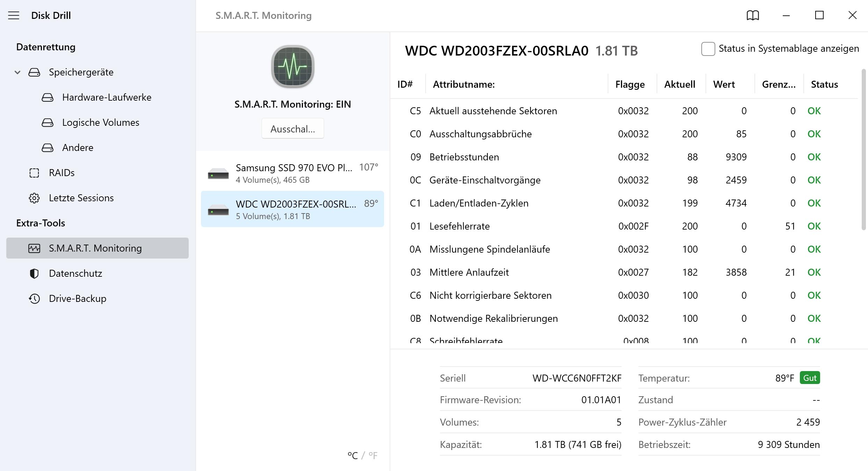
Task: Click Power-Zyklus-Zähler value 2 459
Action: [808, 422]
